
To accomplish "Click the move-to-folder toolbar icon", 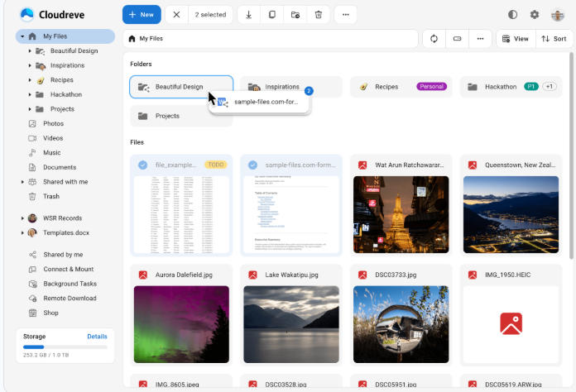I will coord(295,15).
